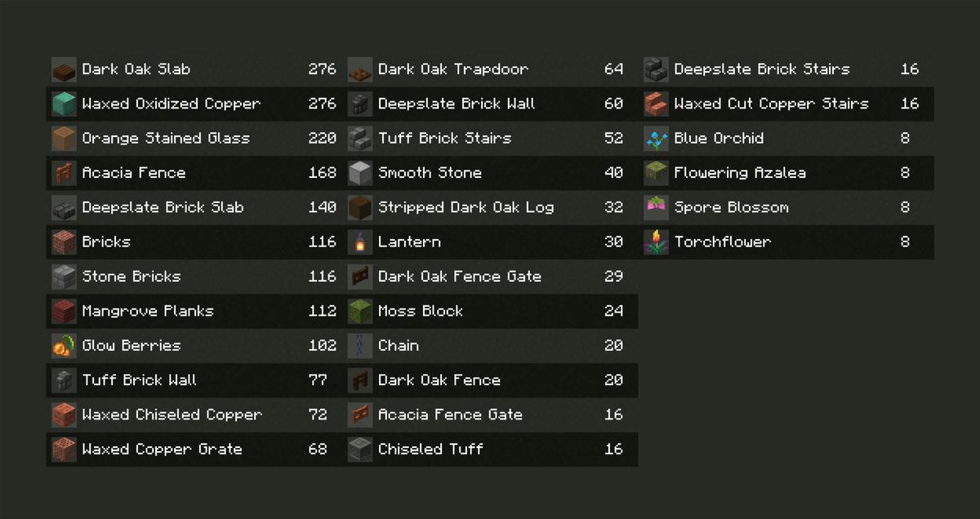Click the Acacia Fence icon
The height and width of the screenshot is (519, 980).
click(64, 173)
